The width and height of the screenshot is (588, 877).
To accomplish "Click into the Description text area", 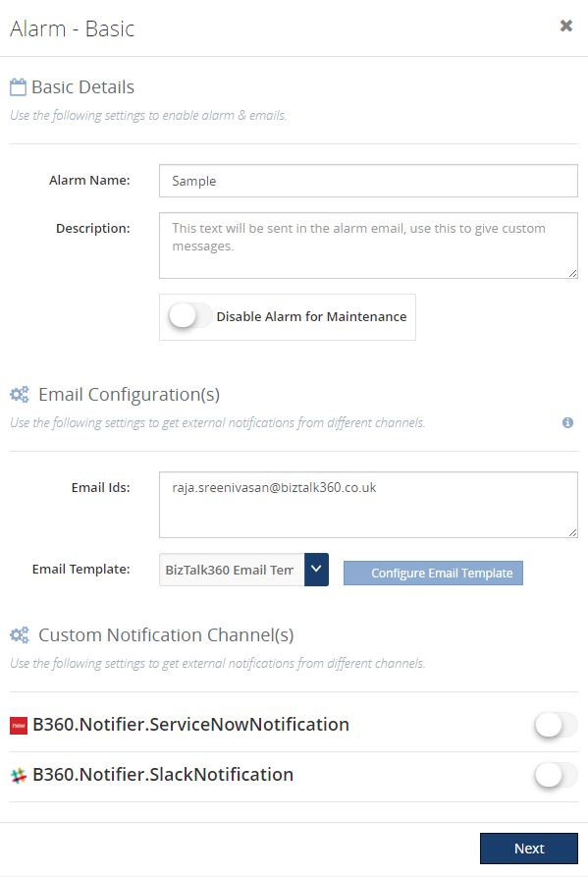I will tap(368, 246).
